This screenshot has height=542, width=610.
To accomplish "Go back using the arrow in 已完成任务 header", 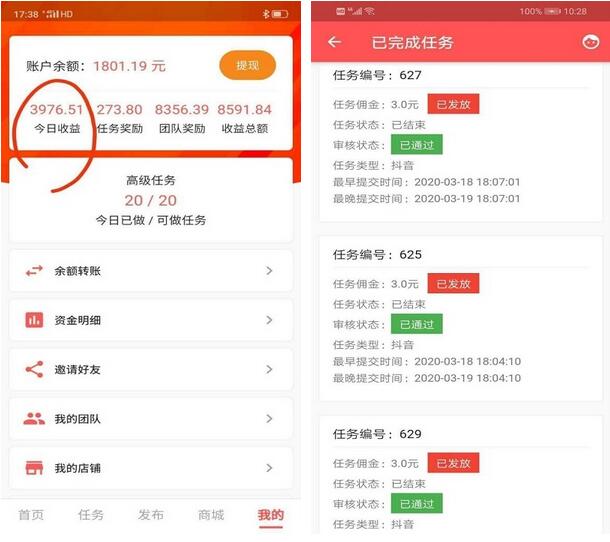I will coord(335,42).
